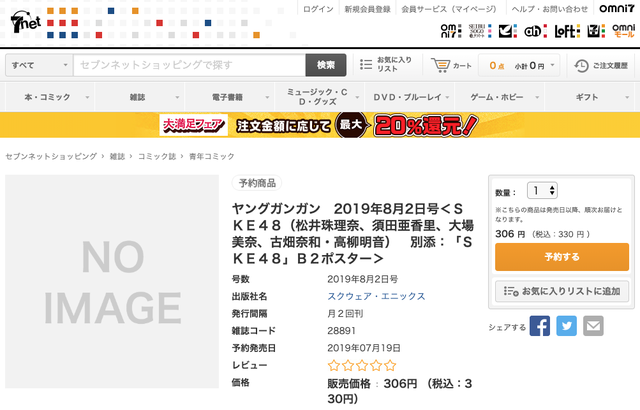Share the product by email icon
Screen dimensions: 640x410
pos(593,326)
